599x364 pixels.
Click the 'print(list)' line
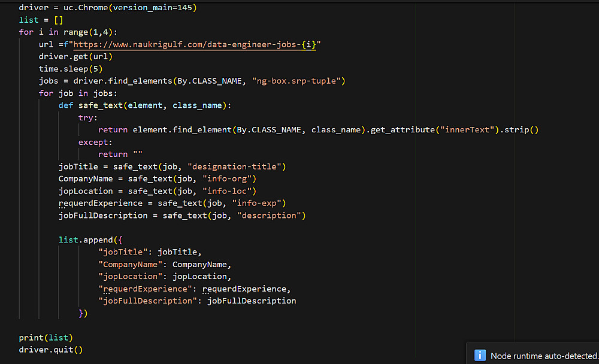coord(46,338)
